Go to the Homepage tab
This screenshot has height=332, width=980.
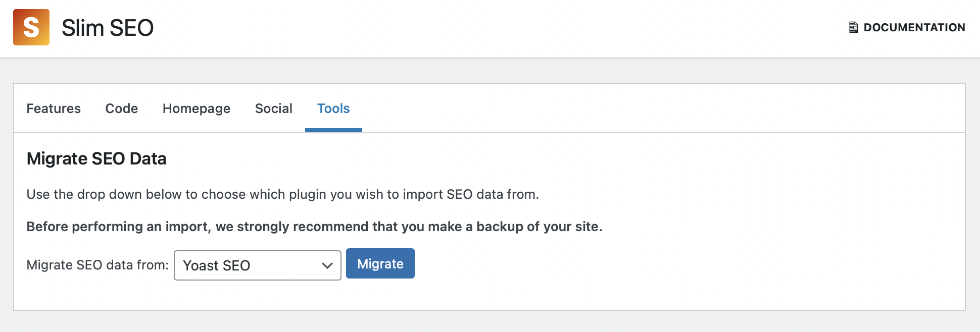click(x=196, y=108)
